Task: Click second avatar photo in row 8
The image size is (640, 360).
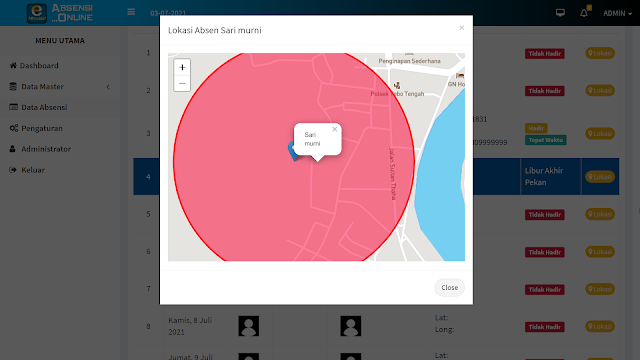Action: (351, 326)
